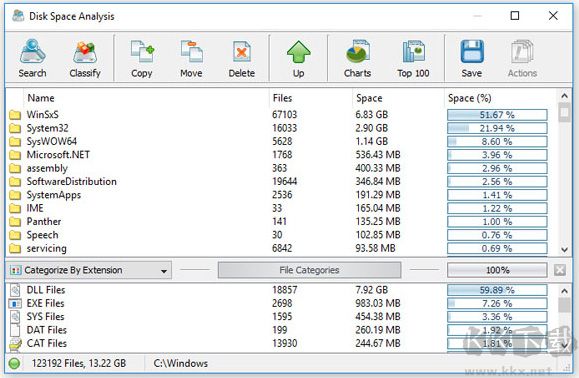579x378 pixels.
Task: Click the SystemApps folder icon
Action: point(15,195)
